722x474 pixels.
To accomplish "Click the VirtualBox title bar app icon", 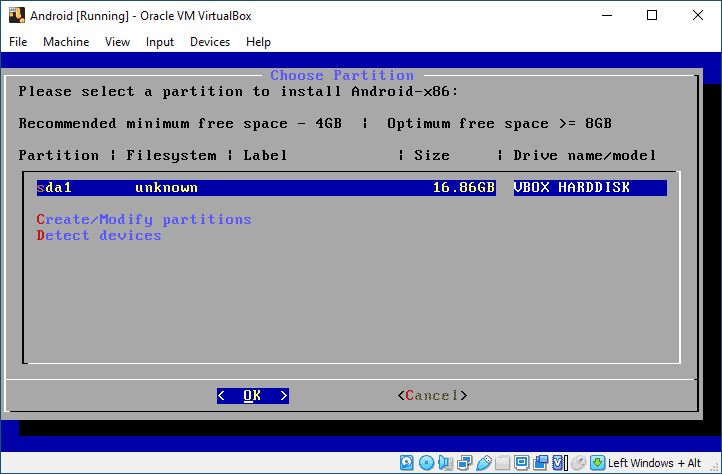I will tap(16, 16).
